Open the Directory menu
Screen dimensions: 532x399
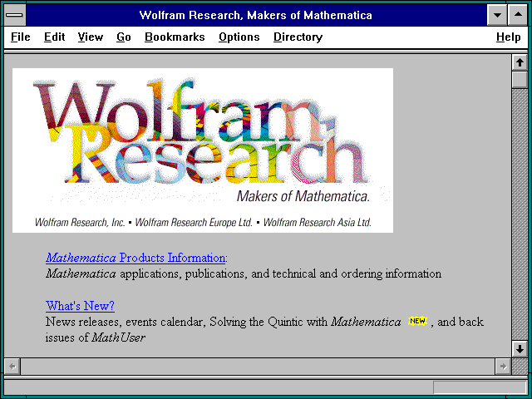(298, 37)
